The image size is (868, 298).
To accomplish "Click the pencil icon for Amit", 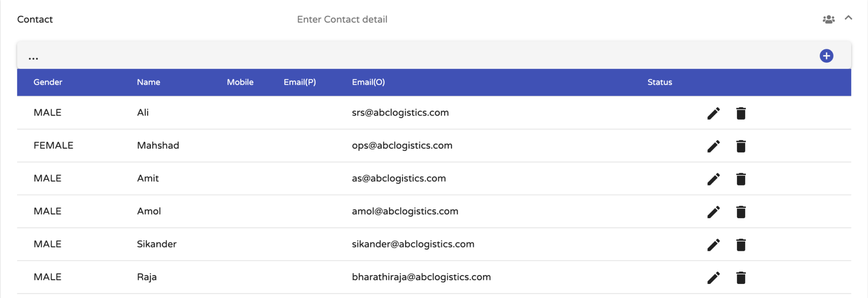I will (713, 179).
